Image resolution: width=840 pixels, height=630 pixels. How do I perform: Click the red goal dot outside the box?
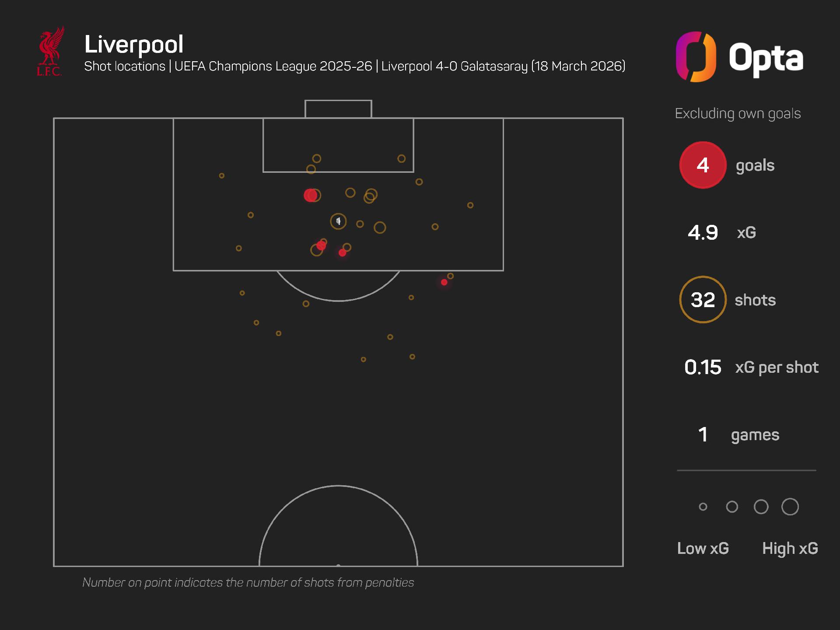point(444,283)
